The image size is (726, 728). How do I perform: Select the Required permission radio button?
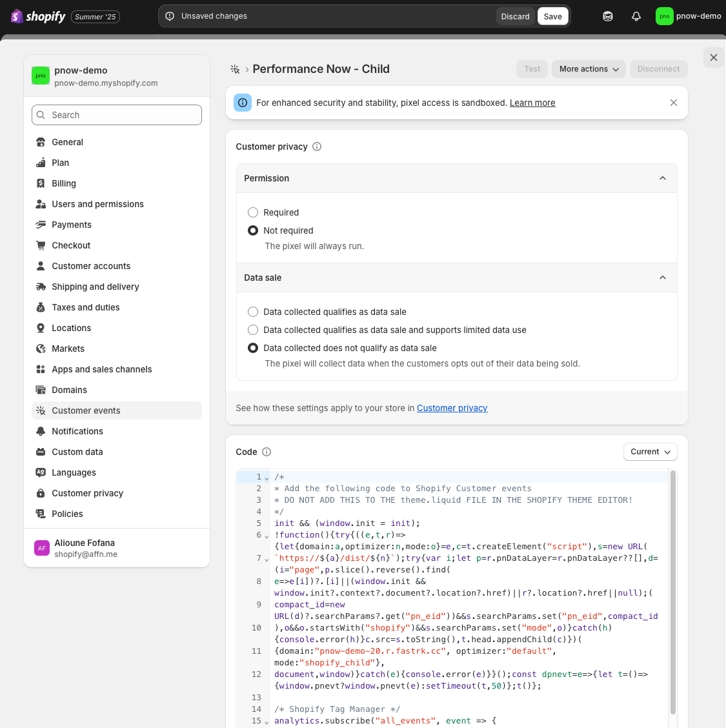click(x=253, y=212)
